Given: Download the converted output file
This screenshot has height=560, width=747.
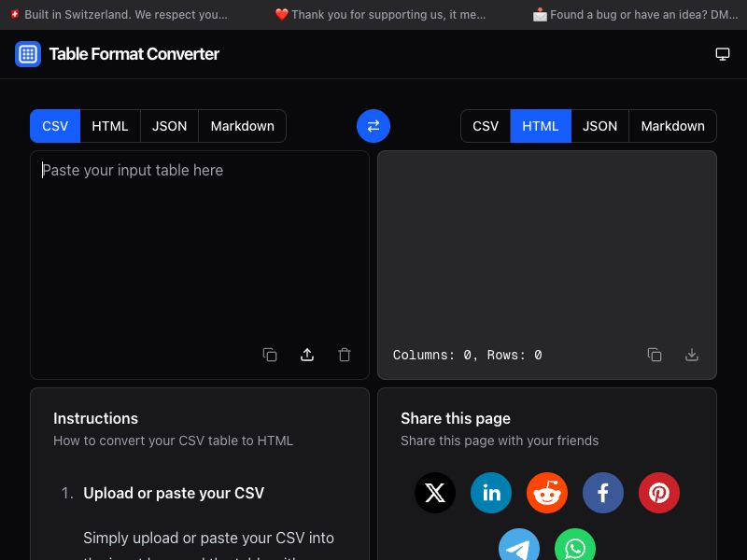Looking at the screenshot, I should (x=692, y=355).
